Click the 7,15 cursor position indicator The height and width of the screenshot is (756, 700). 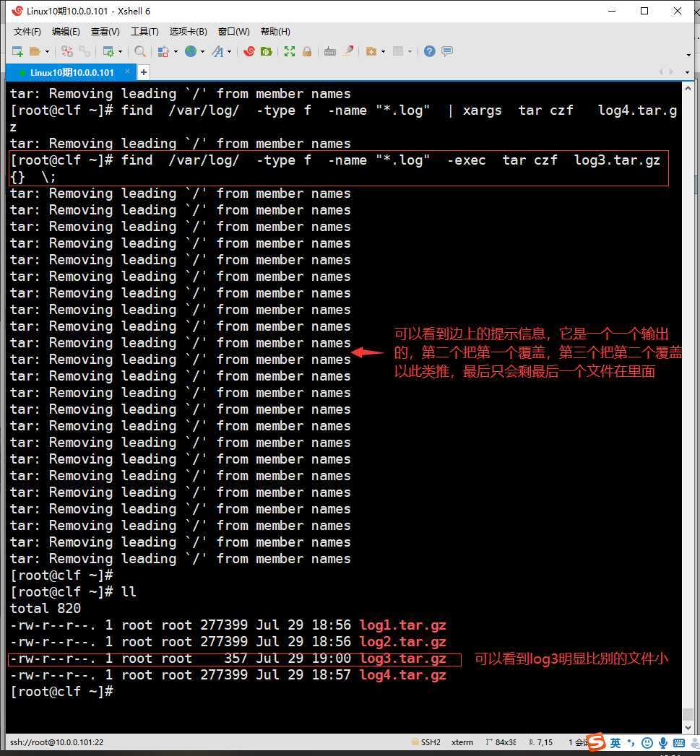click(x=541, y=742)
